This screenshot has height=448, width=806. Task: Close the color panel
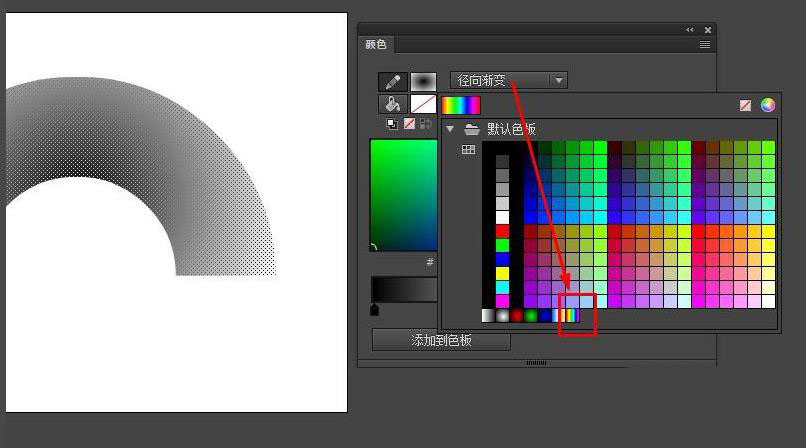click(x=708, y=30)
